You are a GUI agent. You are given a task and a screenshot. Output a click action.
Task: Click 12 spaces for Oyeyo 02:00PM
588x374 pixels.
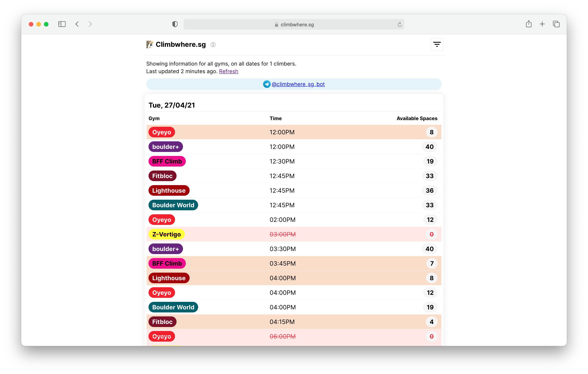pos(430,220)
